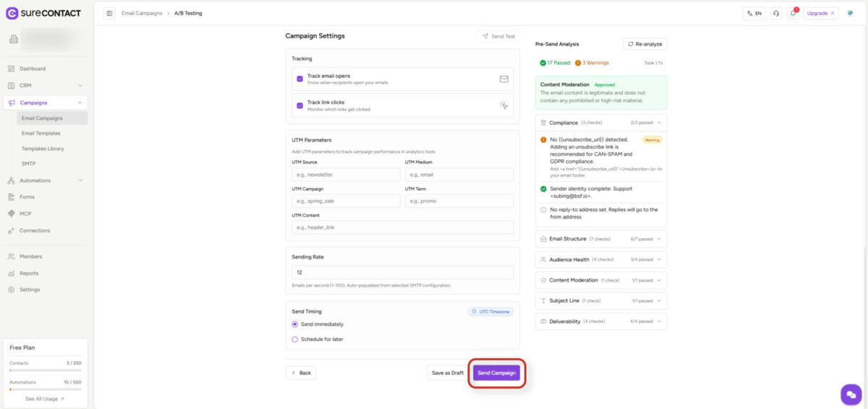The width and height of the screenshot is (868, 409).
Task: Open the chat bubble widget
Action: click(x=851, y=394)
